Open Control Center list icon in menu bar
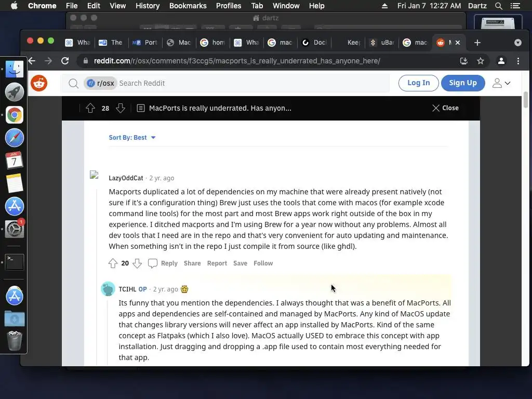The width and height of the screenshot is (532, 399). tap(515, 6)
